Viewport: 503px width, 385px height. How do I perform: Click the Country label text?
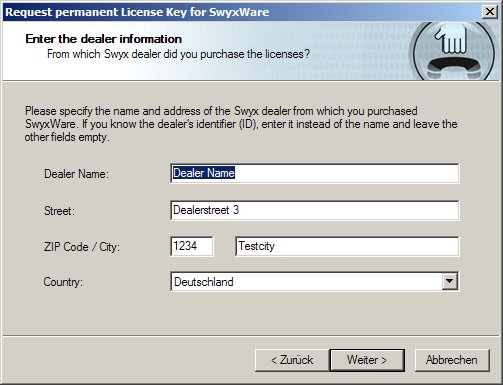[63, 282]
